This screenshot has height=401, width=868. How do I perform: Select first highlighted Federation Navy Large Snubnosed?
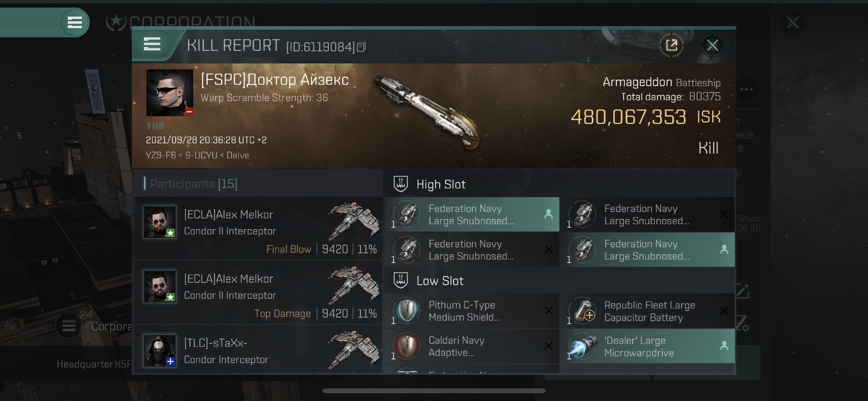472,215
